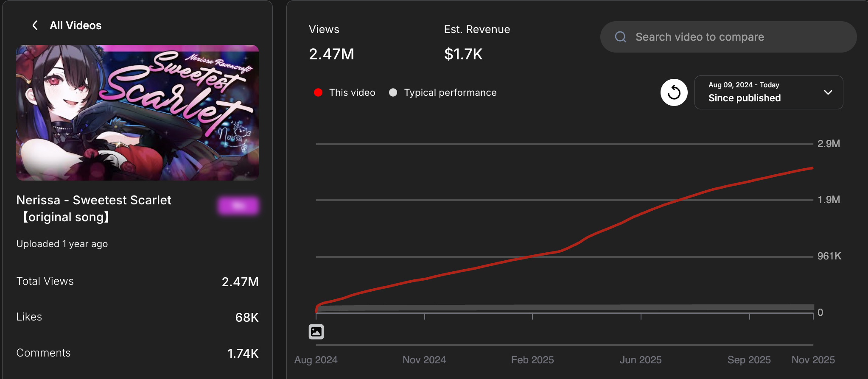Viewport: 868px width, 379px height.
Task: Click the blurred purple badge beside title
Action: coord(238,206)
